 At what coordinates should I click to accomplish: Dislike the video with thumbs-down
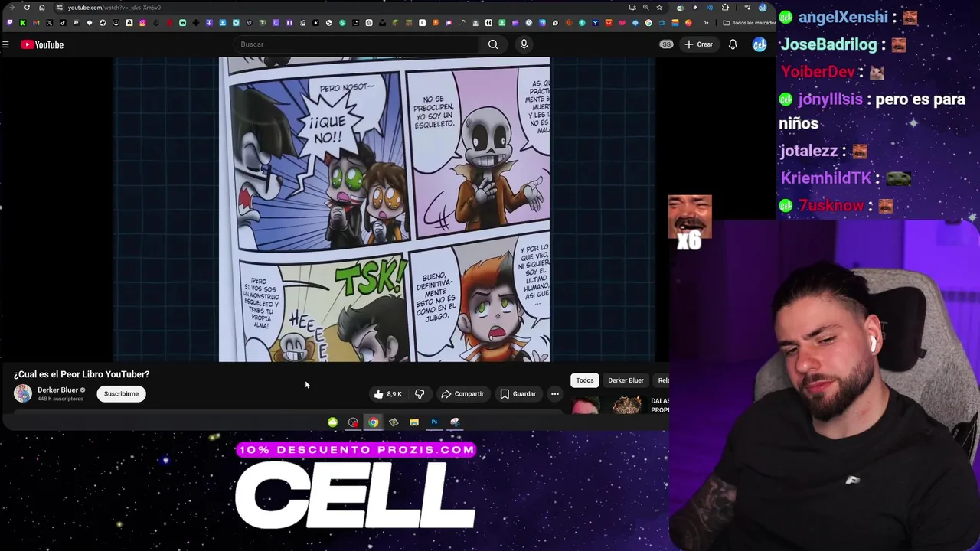coord(420,394)
